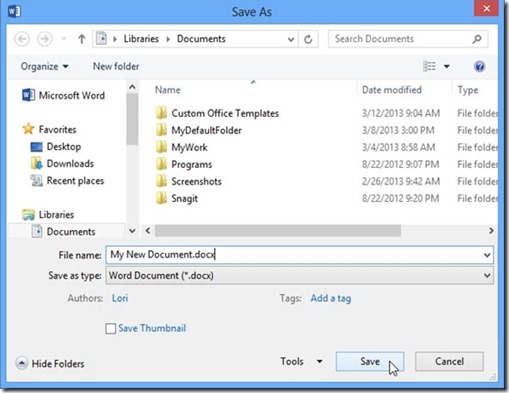
Task: Click the Cancel button
Action: coord(449,361)
